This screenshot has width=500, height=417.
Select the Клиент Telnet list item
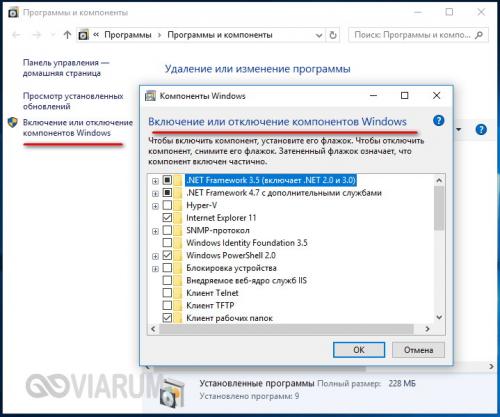[x=212, y=293]
